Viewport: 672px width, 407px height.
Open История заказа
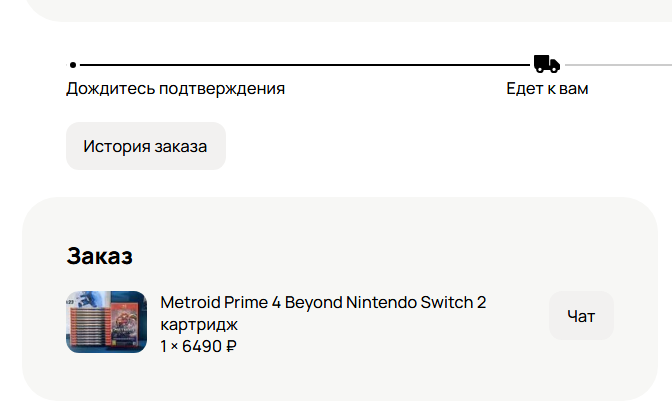(x=145, y=146)
